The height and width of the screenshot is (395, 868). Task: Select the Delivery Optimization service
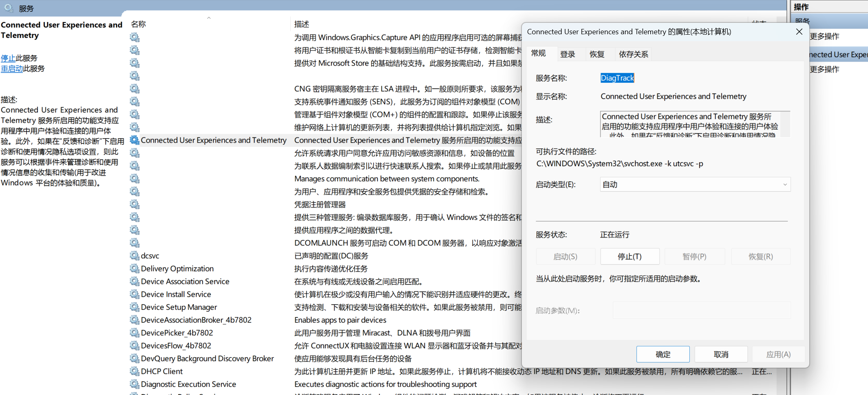[177, 269]
